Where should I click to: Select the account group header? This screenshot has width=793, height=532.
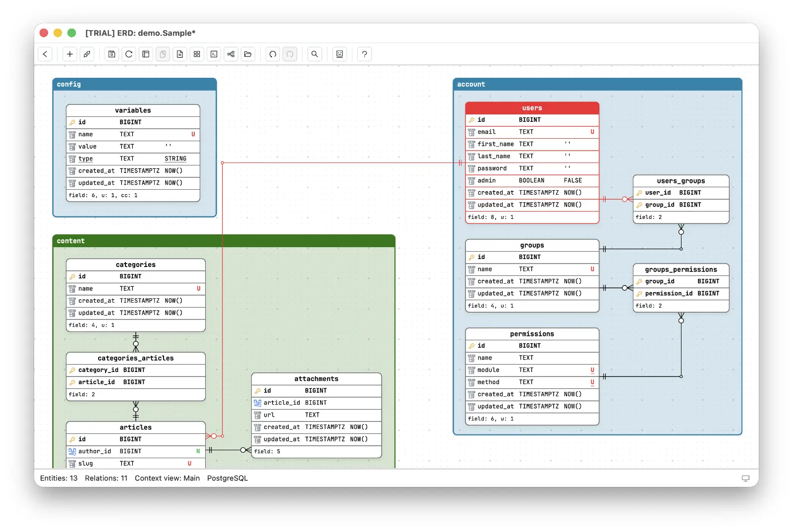coord(597,84)
